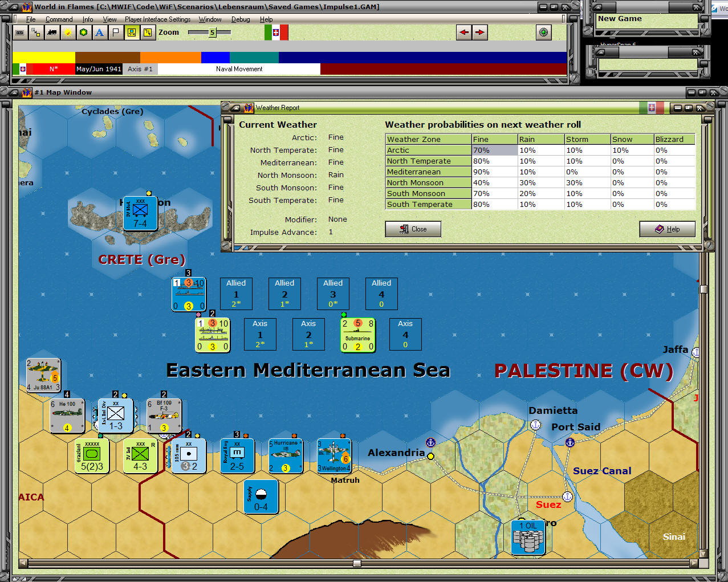Click the black tank silhouette toolbar icon
This screenshot has width=728, height=582.
[51, 32]
